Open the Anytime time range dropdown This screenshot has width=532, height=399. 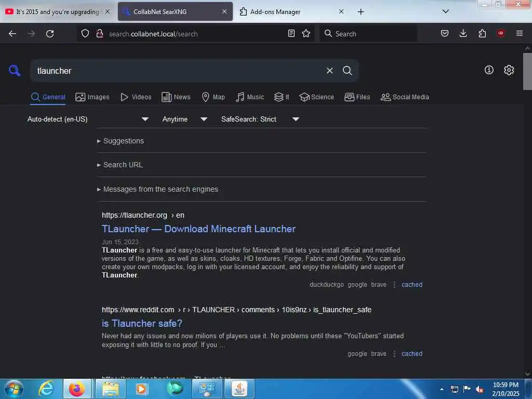(185, 119)
